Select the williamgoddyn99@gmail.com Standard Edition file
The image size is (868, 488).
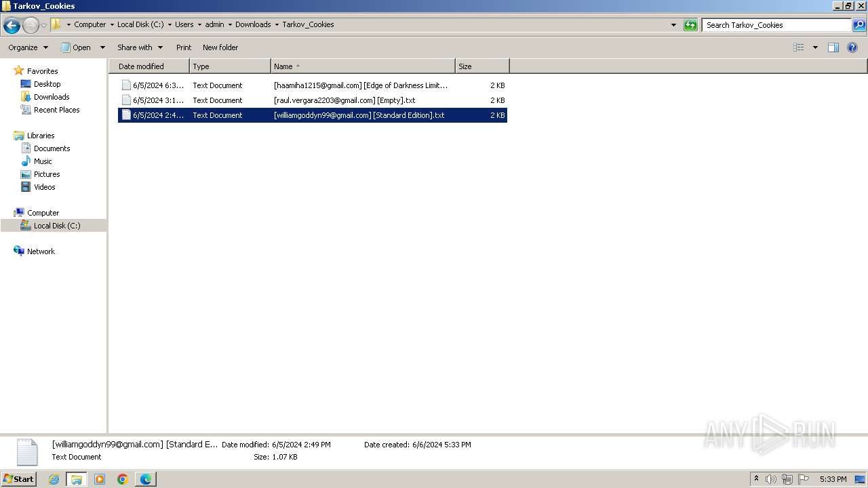point(313,115)
